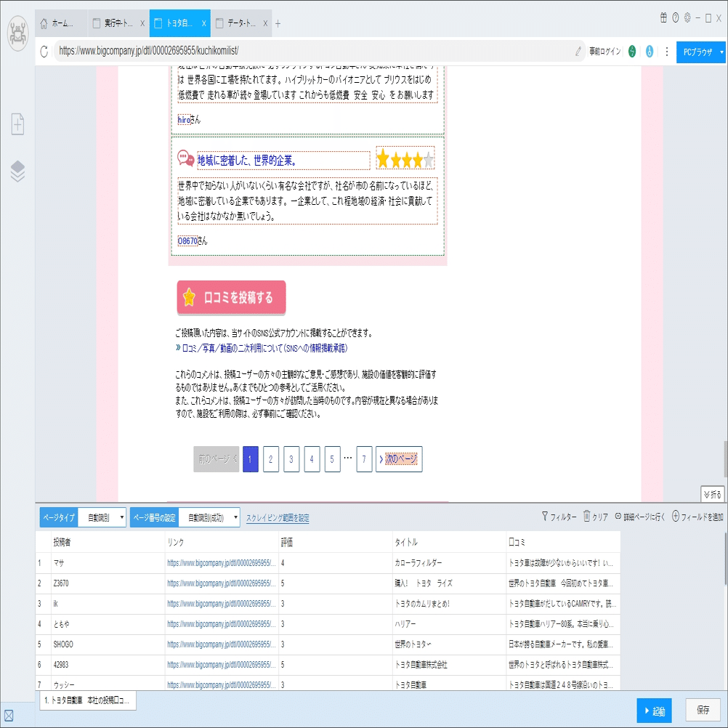This screenshot has height=728, width=728.
Task: Go to 次のページ in pagination
Action: click(x=399, y=459)
